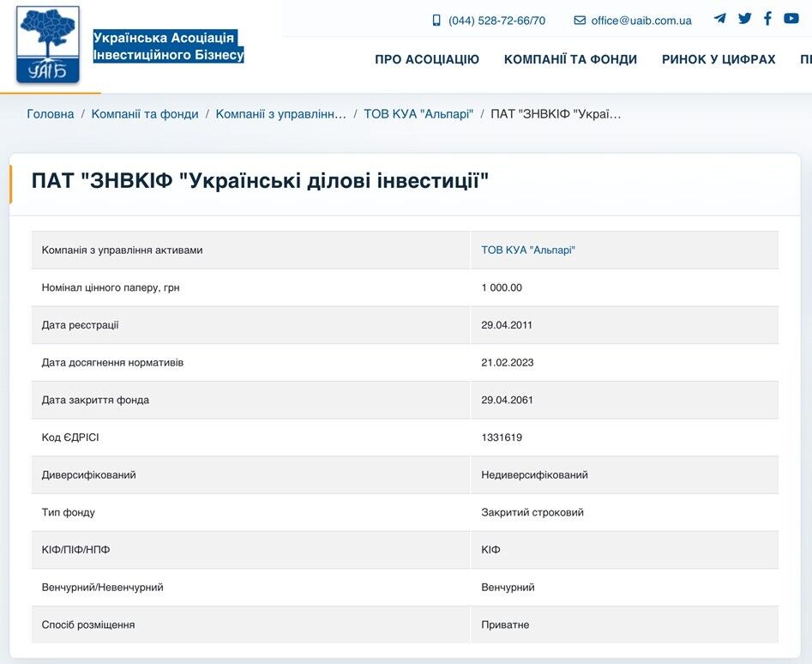Viewport: 812px width, 664px height.
Task: Open the ТОВ КУА "Альпарі" breadcrumb link
Action: (418, 114)
